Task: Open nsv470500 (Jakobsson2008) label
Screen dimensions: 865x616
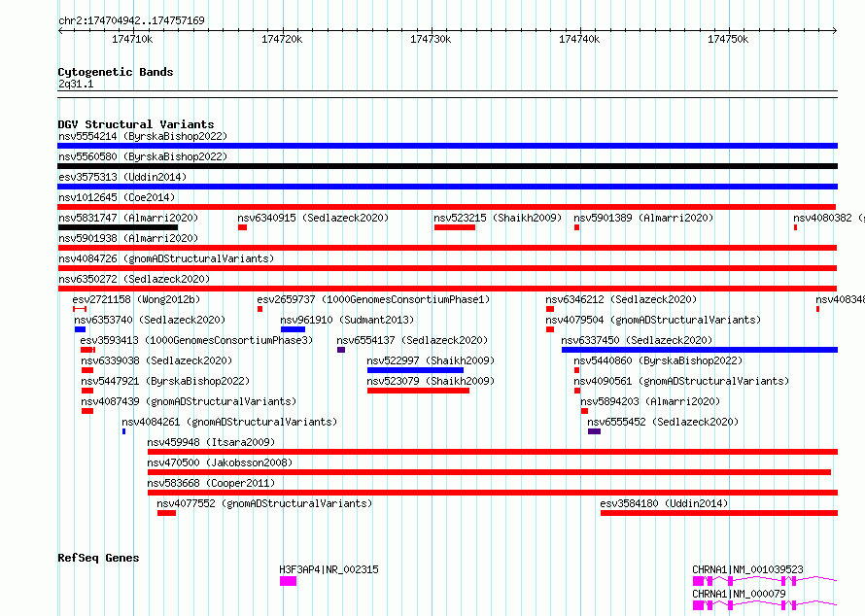Action: [x=220, y=462]
